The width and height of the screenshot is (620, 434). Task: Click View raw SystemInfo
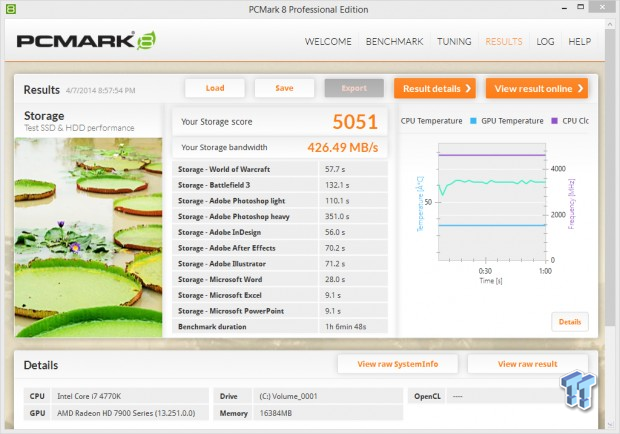398,364
